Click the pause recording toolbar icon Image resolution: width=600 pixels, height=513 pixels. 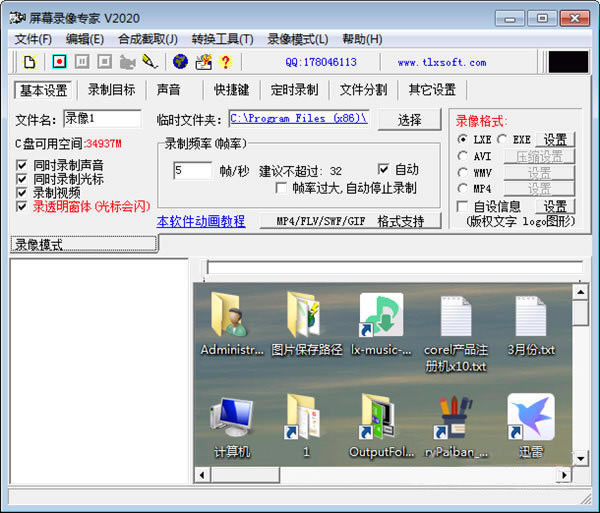pos(82,62)
